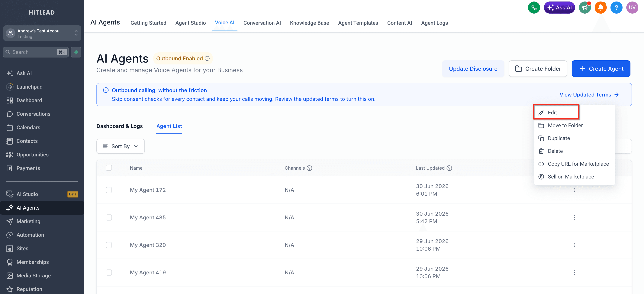Screen dimensions: 644x294
Task: Choose Delete in the context menu
Action: 575,151
